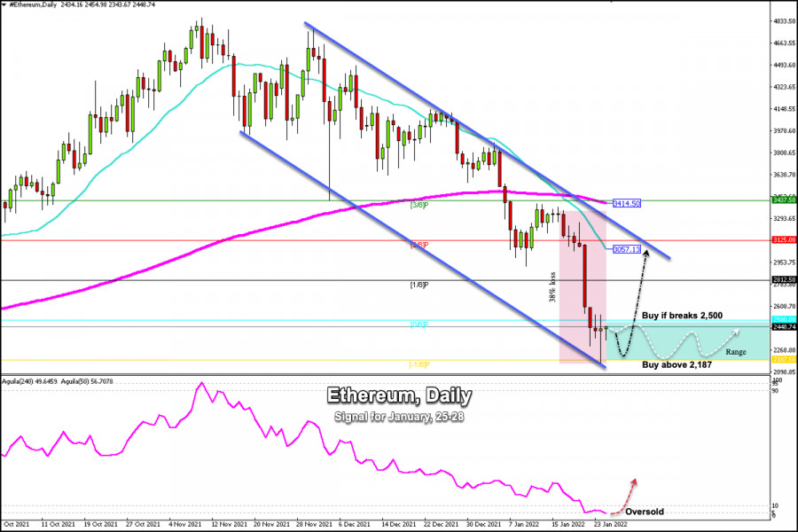Click the 4833.50 price axis label
The width and height of the screenshot is (798, 532).
click(785, 21)
